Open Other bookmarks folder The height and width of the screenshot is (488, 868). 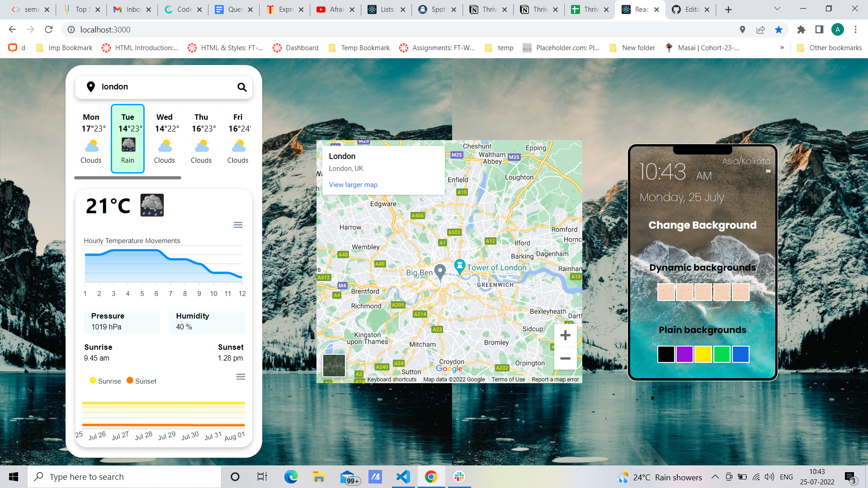[x=829, y=48]
